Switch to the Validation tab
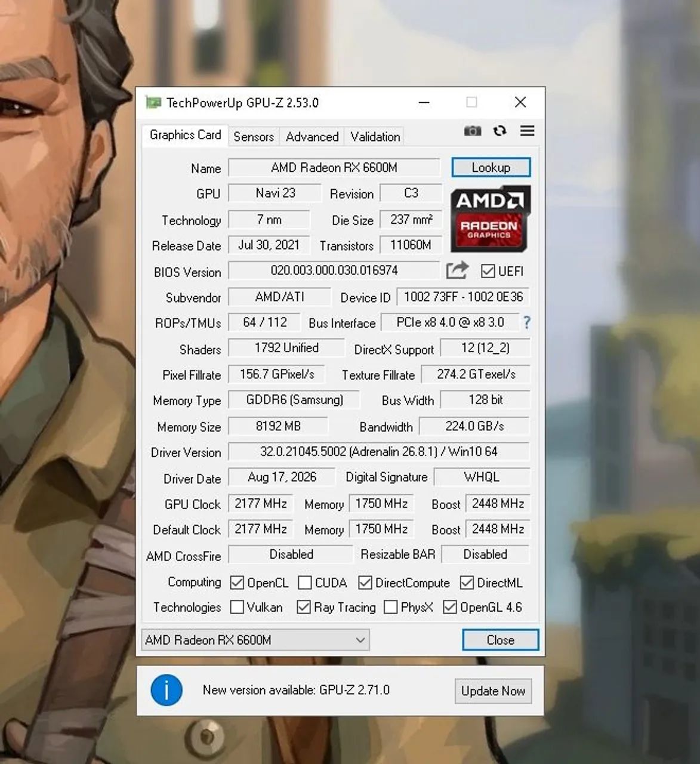The image size is (700, 764). (375, 137)
